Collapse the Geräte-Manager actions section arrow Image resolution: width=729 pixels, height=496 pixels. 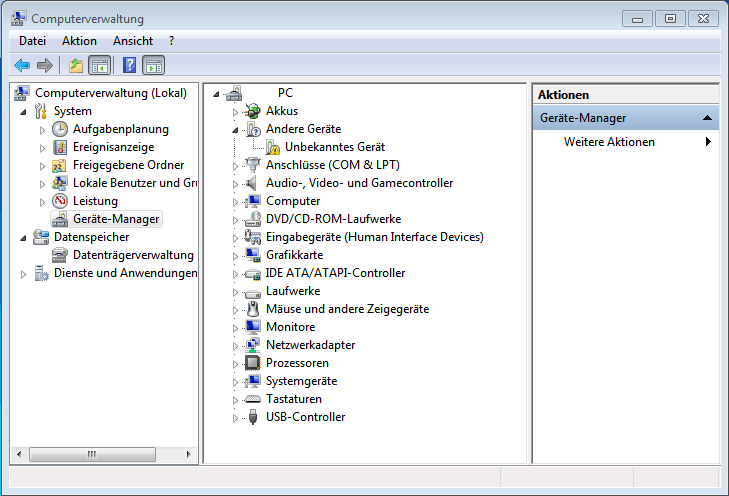(708, 118)
